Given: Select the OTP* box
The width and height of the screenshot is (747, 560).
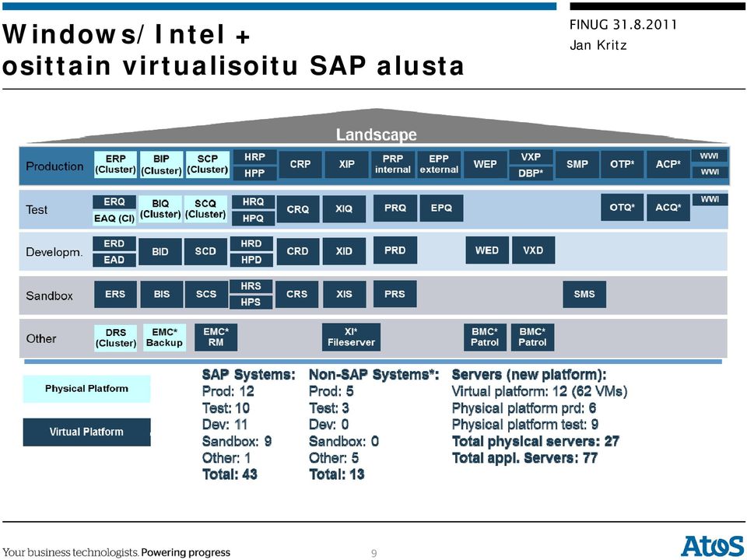Looking at the screenshot, I should (x=622, y=164).
